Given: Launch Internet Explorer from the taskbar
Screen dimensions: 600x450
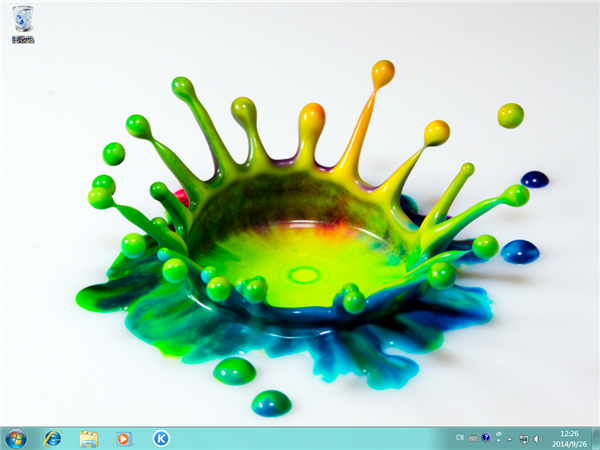Looking at the screenshot, I should click(52, 438).
